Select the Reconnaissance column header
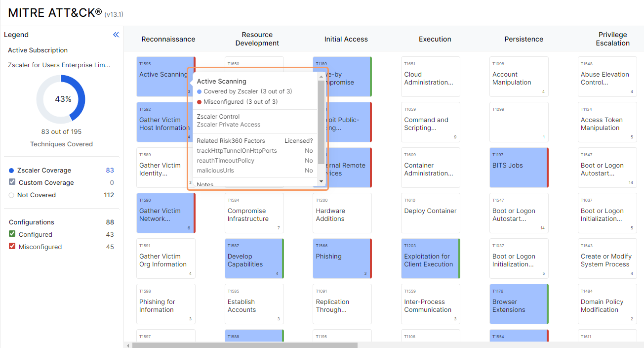644x348 pixels. pyautogui.click(x=168, y=39)
